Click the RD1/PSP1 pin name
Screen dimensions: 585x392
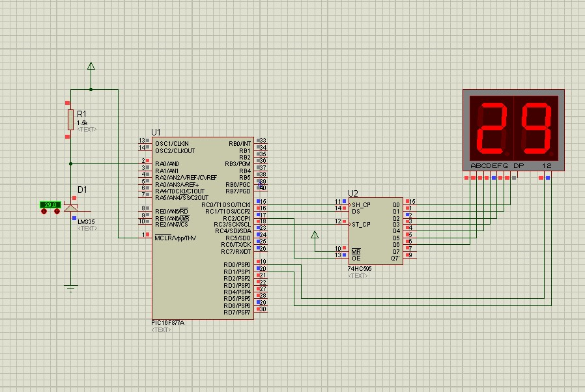[x=237, y=272]
